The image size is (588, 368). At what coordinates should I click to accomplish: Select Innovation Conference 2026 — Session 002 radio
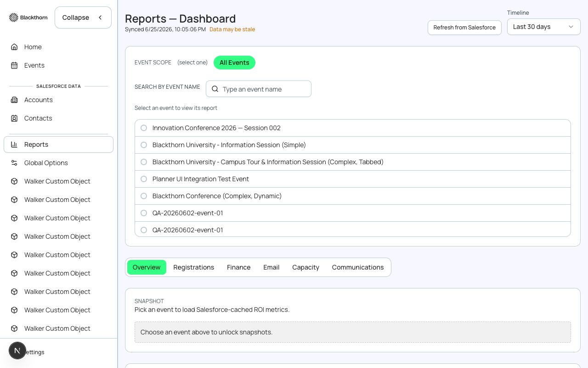point(144,128)
